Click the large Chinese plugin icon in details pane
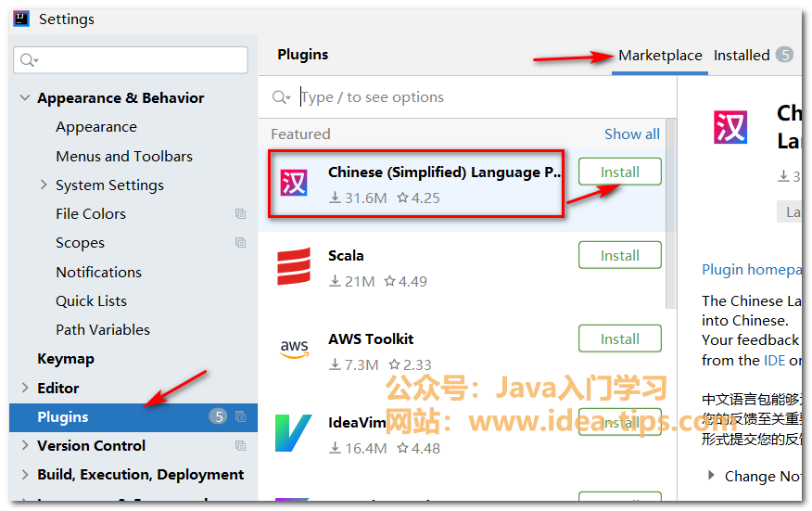 tap(730, 127)
